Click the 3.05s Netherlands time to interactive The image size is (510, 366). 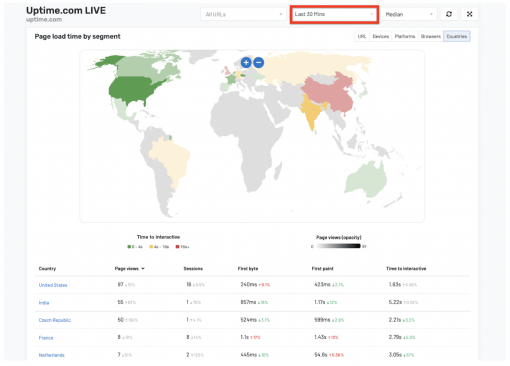[x=395, y=355]
